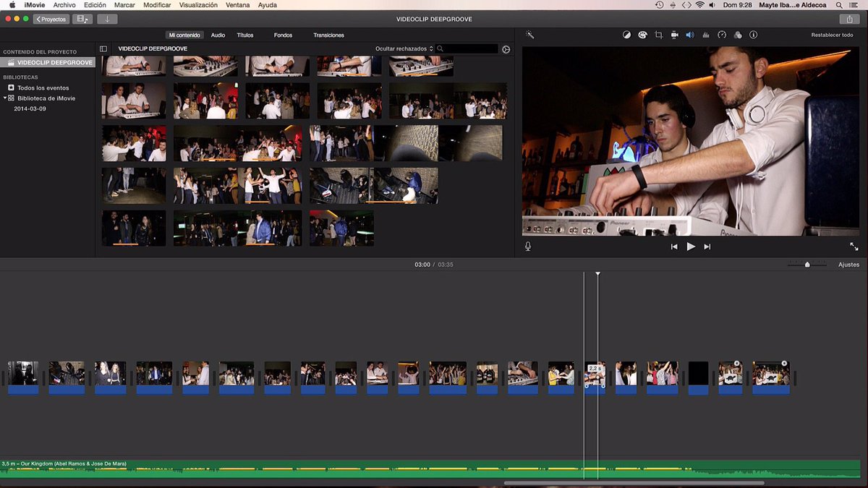The height and width of the screenshot is (488, 868).
Task: Adjust the timeline zoom slider
Action: pyautogui.click(x=807, y=265)
